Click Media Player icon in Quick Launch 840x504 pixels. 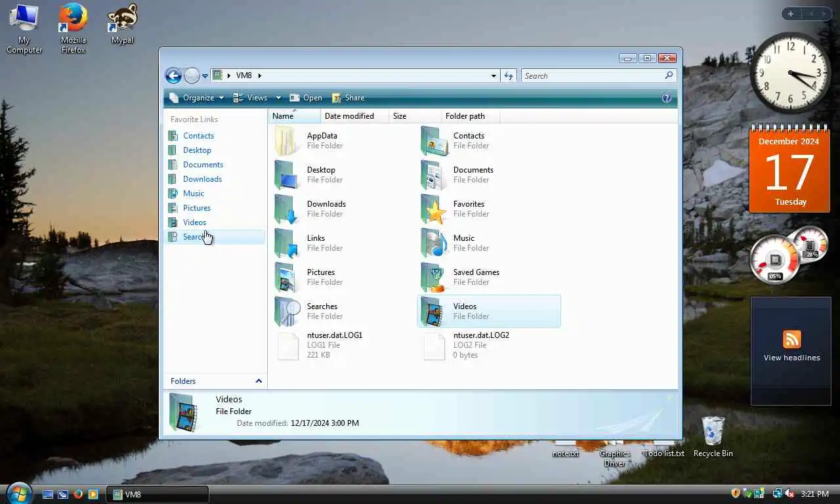93,494
